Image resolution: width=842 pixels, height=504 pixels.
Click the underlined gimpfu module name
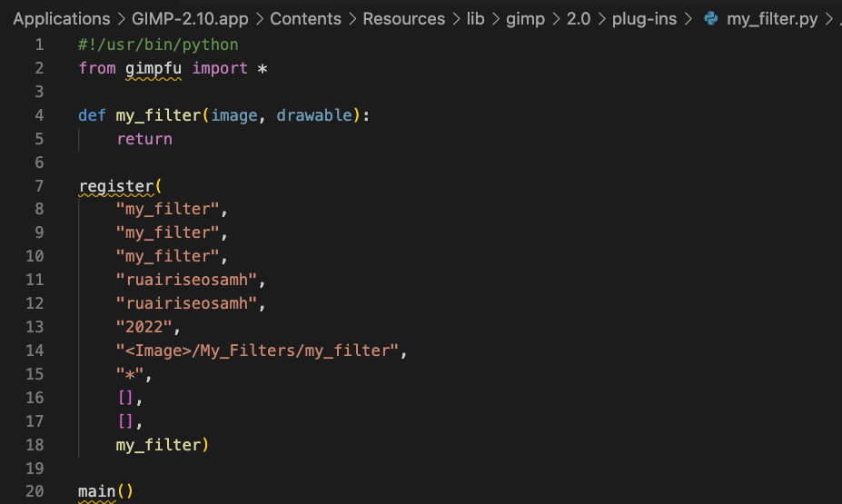153,68
